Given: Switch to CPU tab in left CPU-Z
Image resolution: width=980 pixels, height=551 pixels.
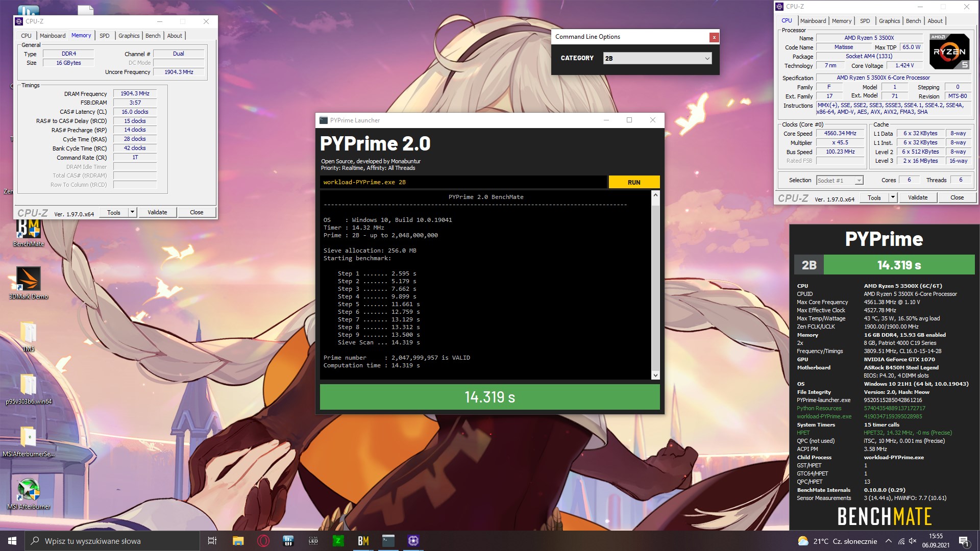Looking at the screenshot, I should (x=26, y=36).
